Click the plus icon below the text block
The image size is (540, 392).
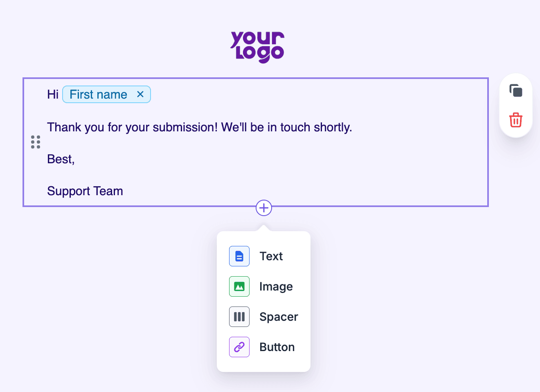click(263, 207)
